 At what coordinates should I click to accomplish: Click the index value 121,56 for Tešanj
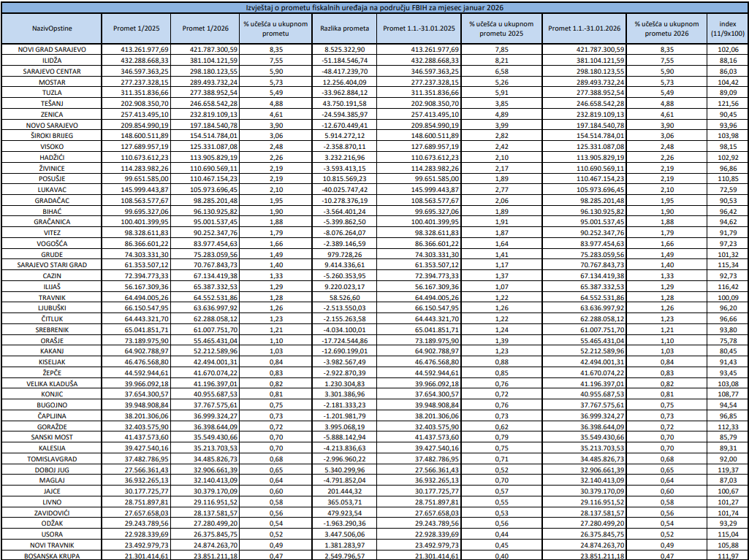(x=726, y=104)
